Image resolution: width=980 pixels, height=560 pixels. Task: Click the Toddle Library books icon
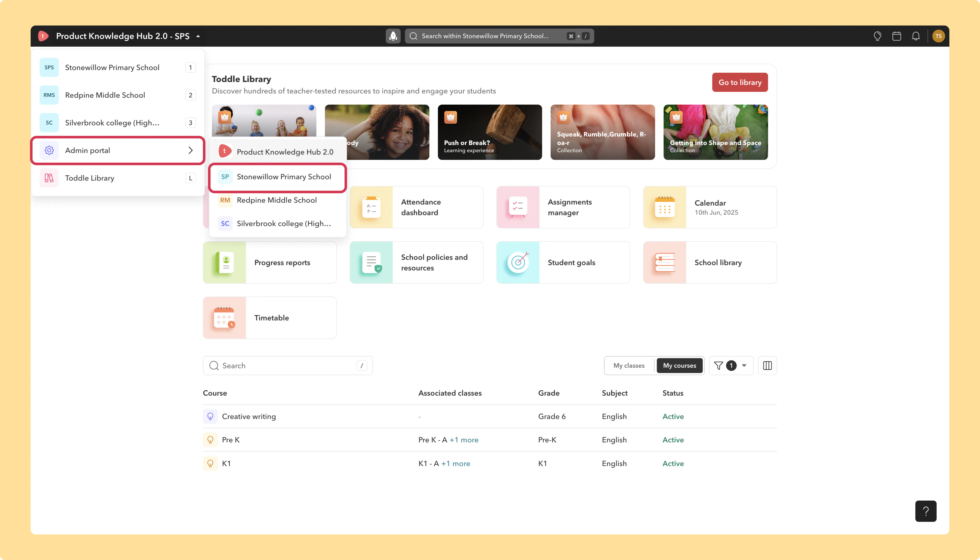(49, 178)
